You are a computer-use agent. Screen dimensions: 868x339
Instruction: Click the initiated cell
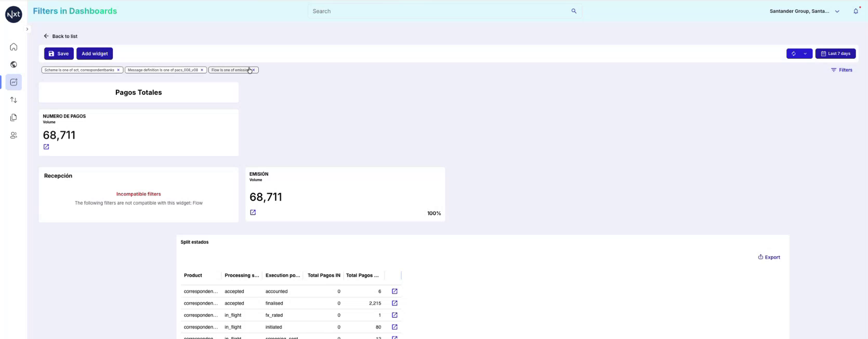(x=274, y=327)
